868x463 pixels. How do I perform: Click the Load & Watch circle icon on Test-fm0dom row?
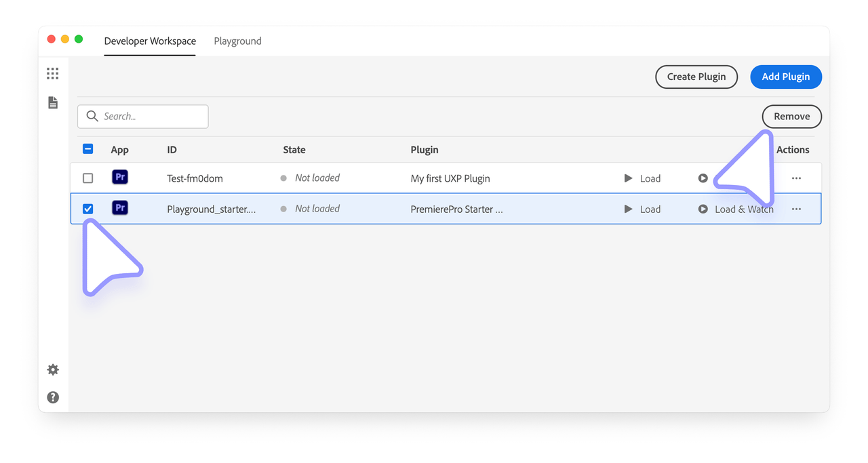(703, 178)
